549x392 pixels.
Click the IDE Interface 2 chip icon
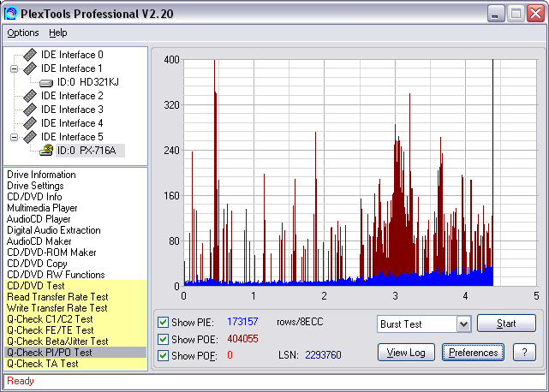31,96
